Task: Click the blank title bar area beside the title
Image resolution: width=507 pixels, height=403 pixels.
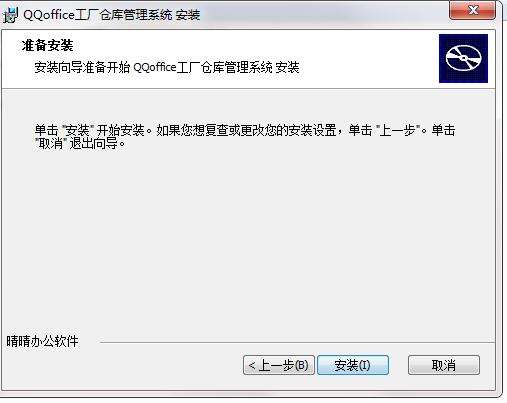Action: coord(323,15)
